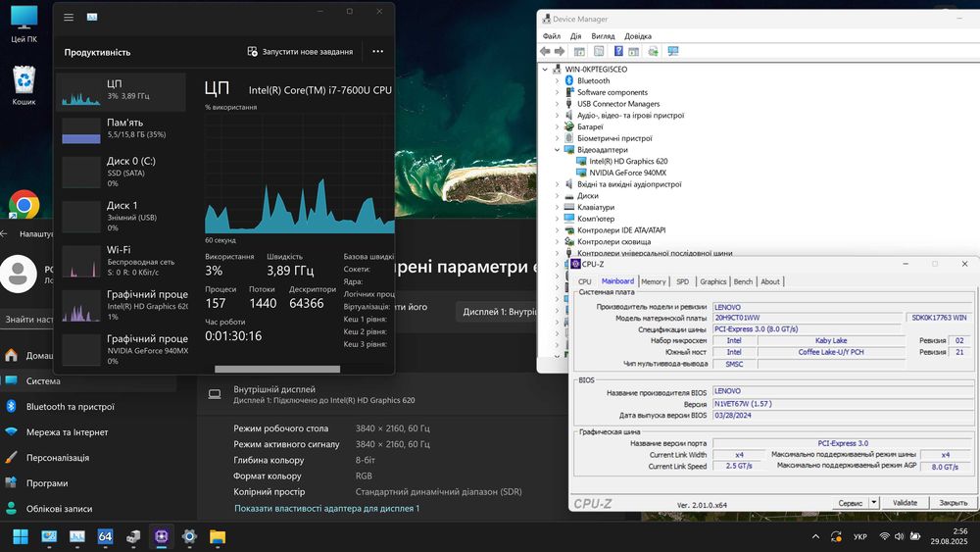Expand the Клавіатури device category
Screen dimensions: 980x552
tap(558, 208)
